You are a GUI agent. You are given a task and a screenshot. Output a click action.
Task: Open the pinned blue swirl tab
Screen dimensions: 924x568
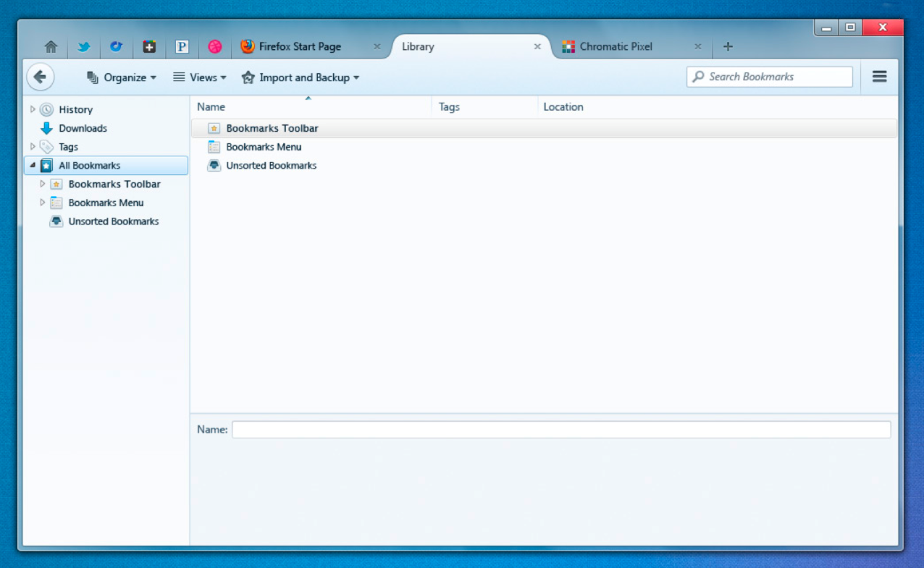tap(116, 46)
